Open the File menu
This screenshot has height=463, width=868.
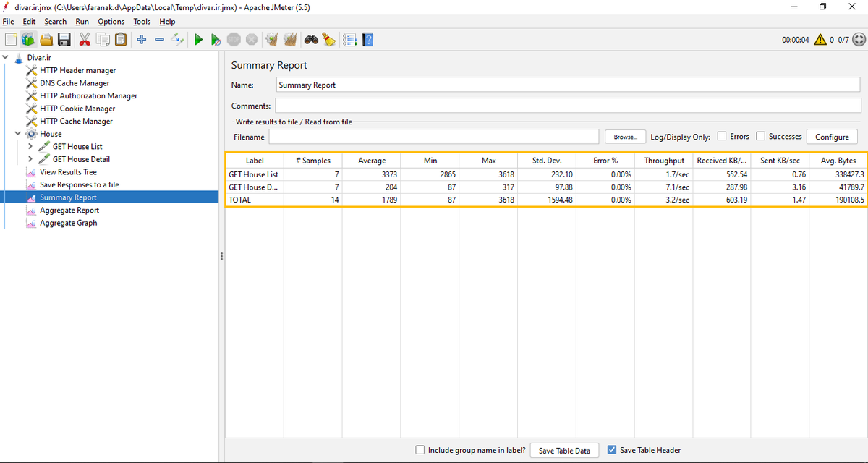click(9, 22)
